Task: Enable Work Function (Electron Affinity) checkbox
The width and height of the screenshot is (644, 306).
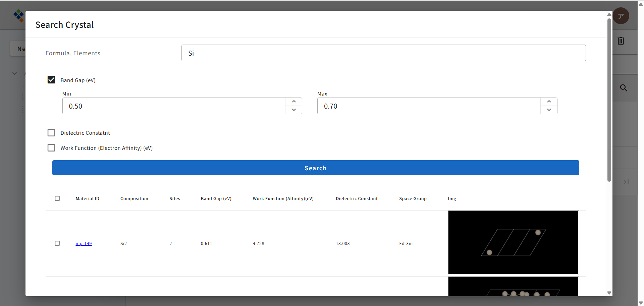Action: click(51, 148)
